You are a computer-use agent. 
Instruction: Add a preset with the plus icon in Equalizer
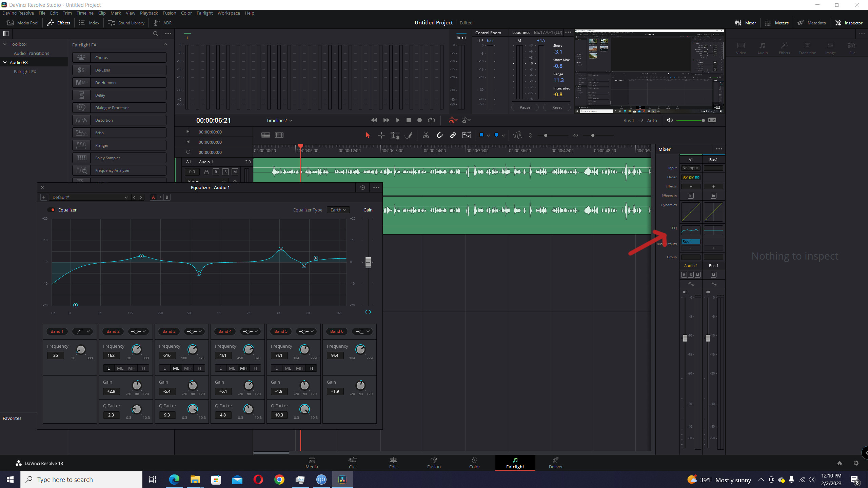pyautogui.click(x=43, y=197)
